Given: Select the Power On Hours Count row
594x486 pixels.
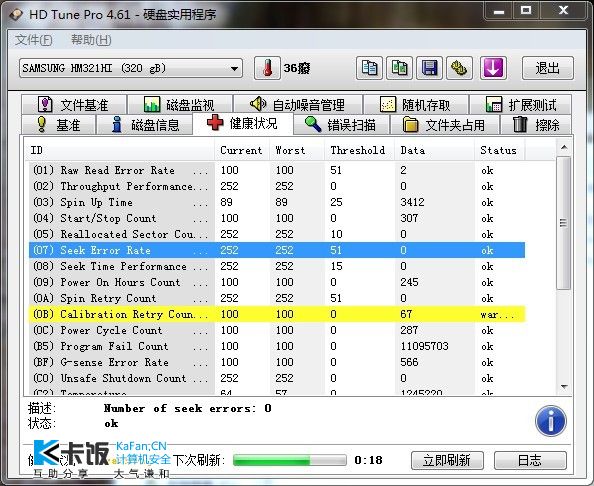Looking at the screenshot, I should point(277,282).
